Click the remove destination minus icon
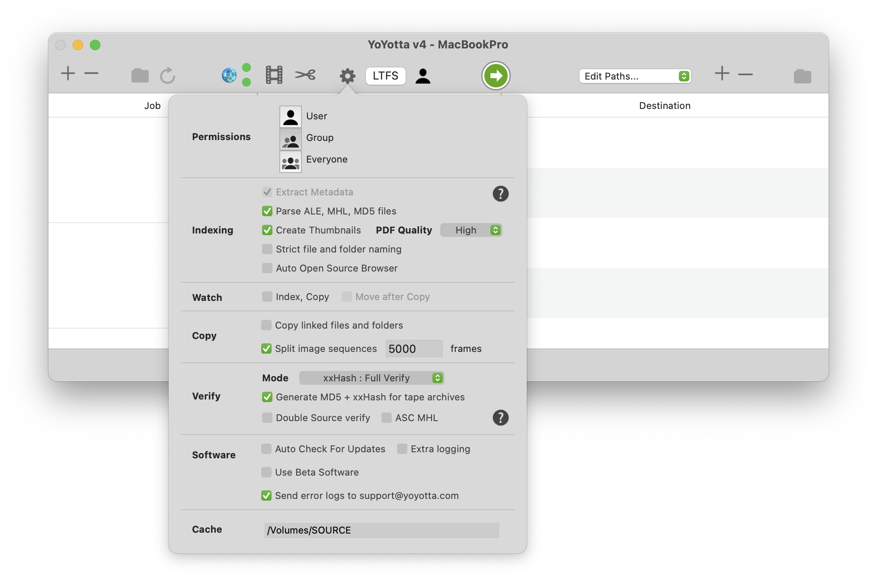 (x=746, y=74)
